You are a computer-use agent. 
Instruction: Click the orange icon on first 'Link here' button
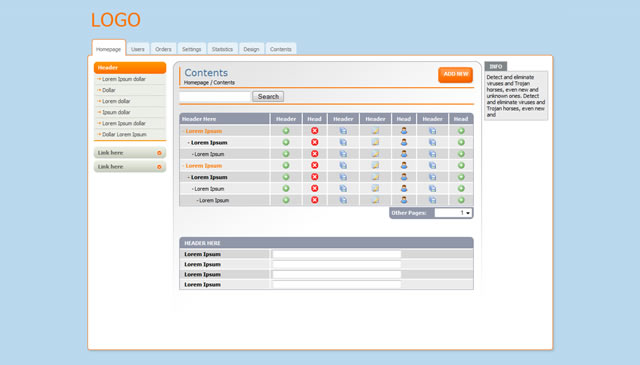click(159, 153)
